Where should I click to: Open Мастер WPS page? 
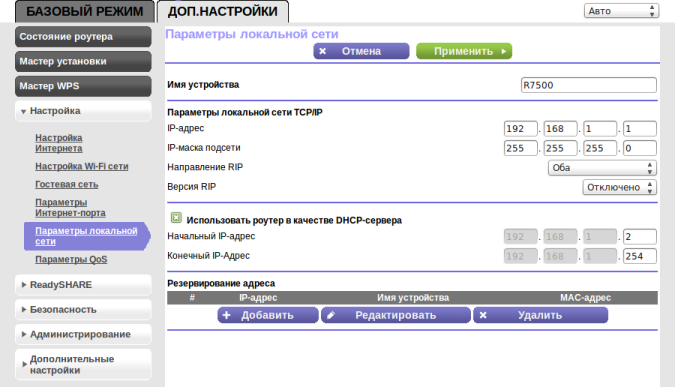click(x=83, y=86)
